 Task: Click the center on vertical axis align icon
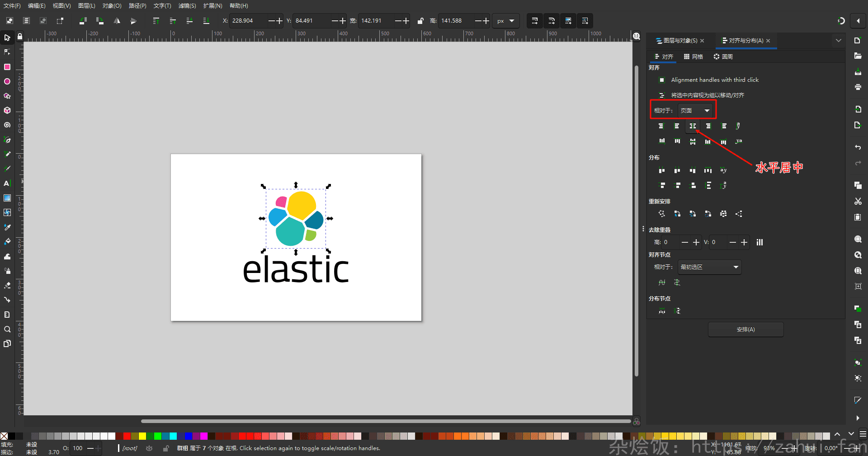(x=692, y=126)
